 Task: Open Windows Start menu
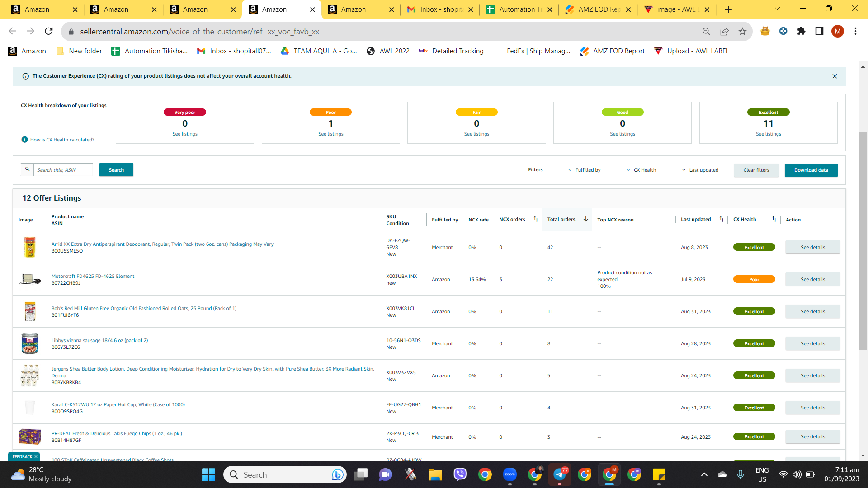click(x=208, y=475)
